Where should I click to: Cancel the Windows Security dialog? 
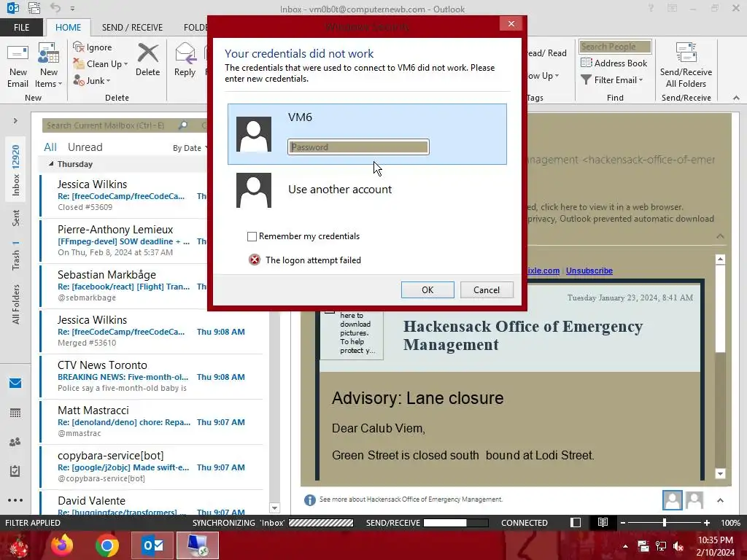point(487,290)
